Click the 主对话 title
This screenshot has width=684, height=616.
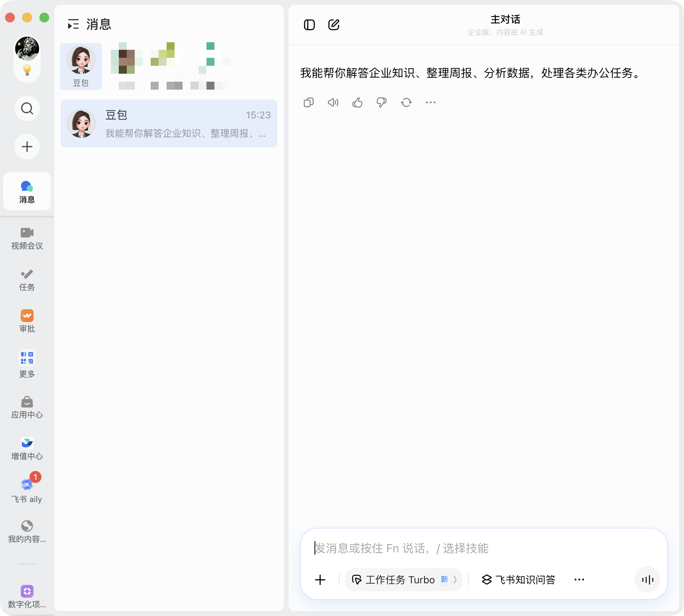(x=505, y=19)
